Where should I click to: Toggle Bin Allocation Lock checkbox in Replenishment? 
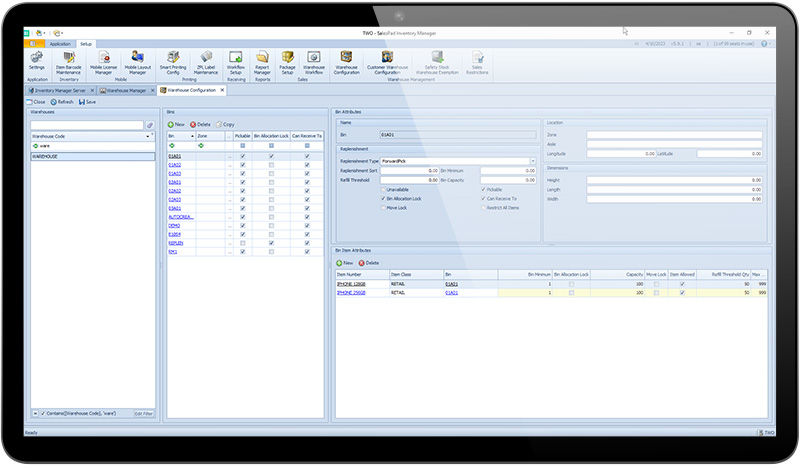pos(383,199)
